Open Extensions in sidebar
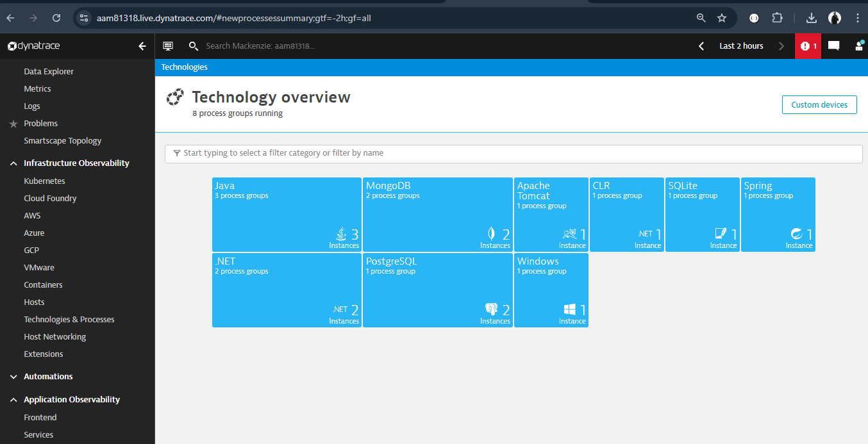 tap(44, 354)
